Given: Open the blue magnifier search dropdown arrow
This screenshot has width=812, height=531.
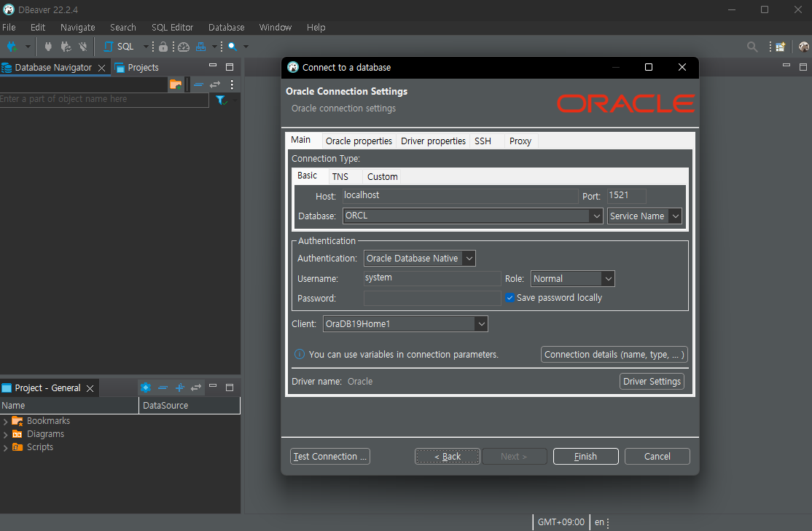Looking at the screenshot, I should point(246,47).
